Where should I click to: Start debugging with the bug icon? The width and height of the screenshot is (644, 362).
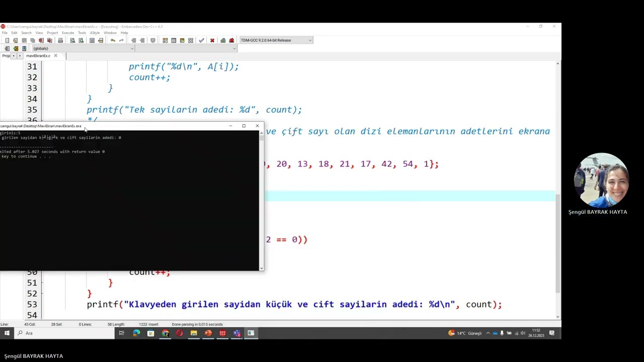coord(231,40)
